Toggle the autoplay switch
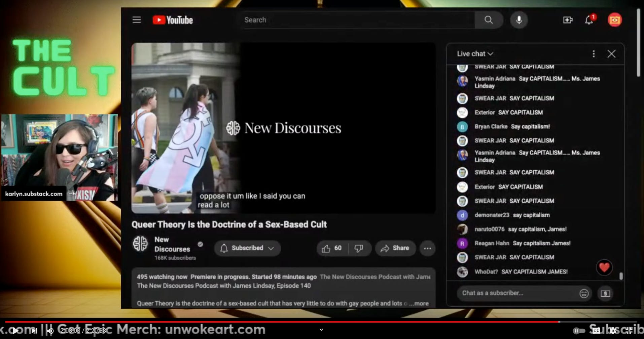The image size is (644, 339). [x=579, y=331]
